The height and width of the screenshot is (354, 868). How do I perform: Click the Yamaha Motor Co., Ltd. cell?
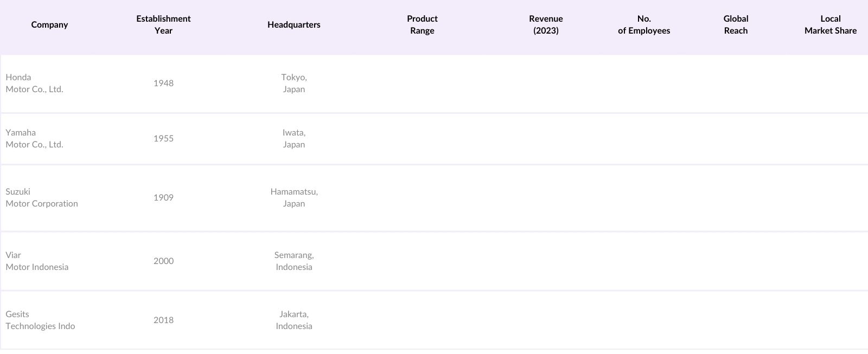click(35, 139)
